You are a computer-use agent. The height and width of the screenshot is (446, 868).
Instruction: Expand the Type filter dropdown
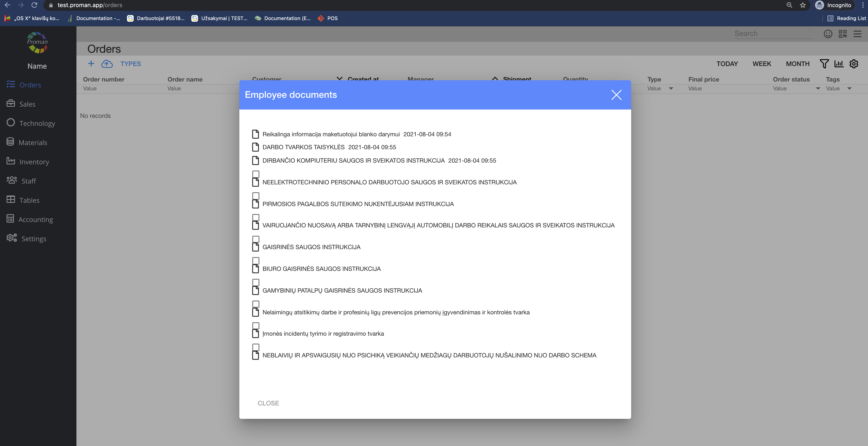pos(671,88)
